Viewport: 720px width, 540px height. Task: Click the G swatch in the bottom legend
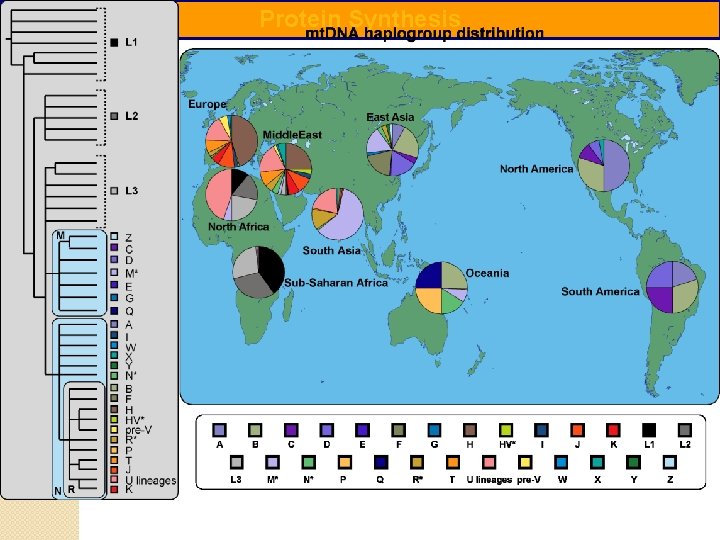[x=434, y=430]
